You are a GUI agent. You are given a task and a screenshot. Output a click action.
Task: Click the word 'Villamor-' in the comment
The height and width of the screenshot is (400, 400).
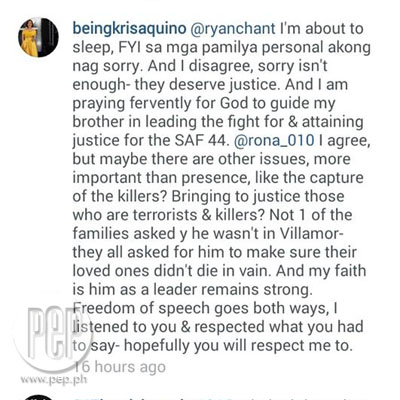pyautogui.click(x=311, y=234)
